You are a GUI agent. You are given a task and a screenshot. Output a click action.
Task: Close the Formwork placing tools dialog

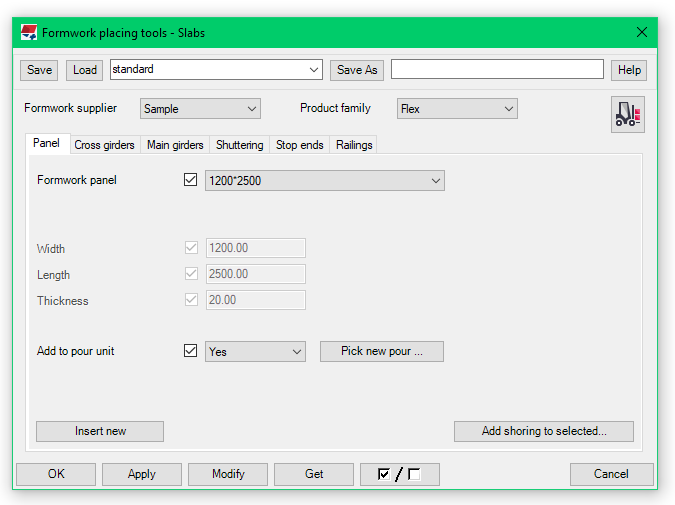pos(642,32)
